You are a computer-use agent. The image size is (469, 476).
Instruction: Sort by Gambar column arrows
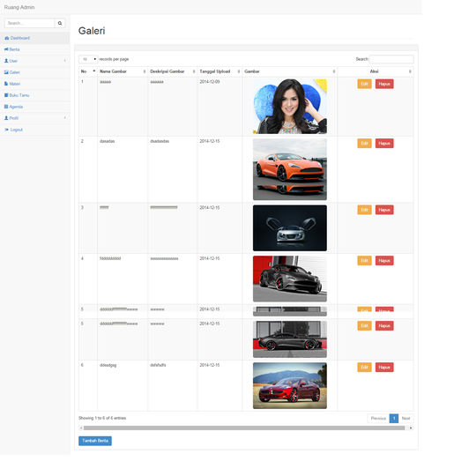[334, 71]
